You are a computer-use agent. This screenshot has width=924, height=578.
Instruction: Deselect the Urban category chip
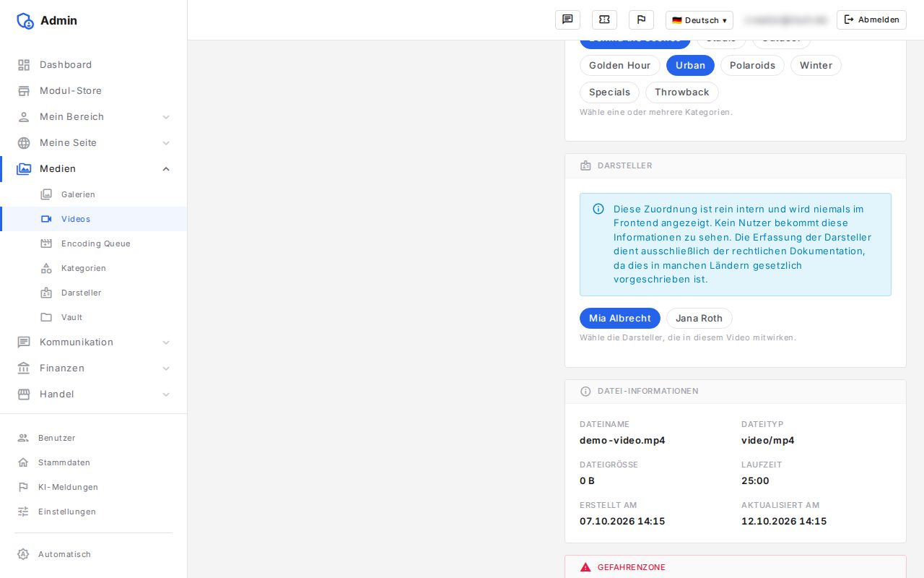coord(690,65)
